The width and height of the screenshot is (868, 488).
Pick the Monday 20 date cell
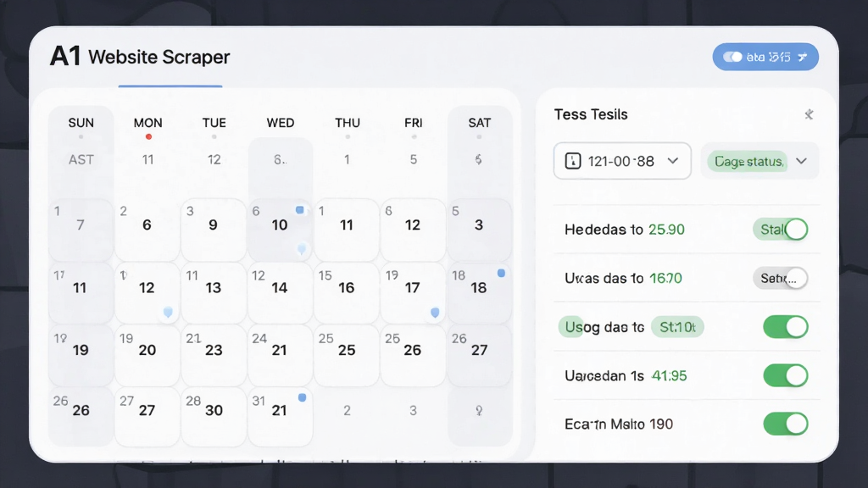147,355
